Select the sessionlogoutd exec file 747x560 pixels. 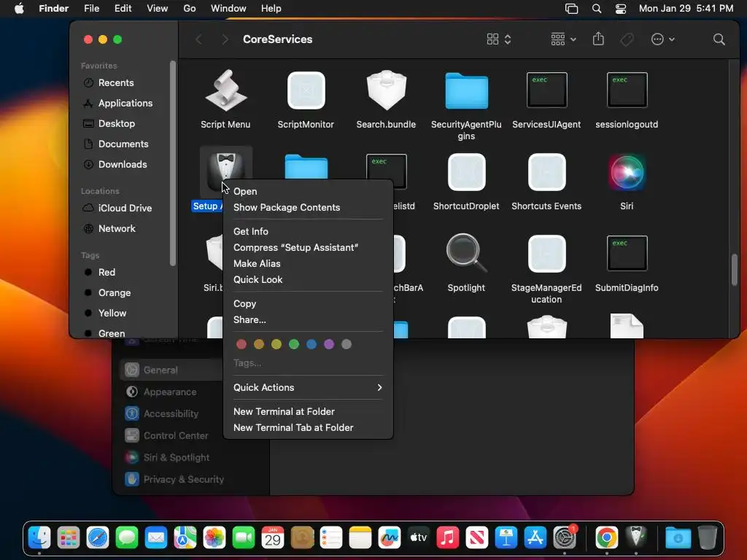coord(627,90)
